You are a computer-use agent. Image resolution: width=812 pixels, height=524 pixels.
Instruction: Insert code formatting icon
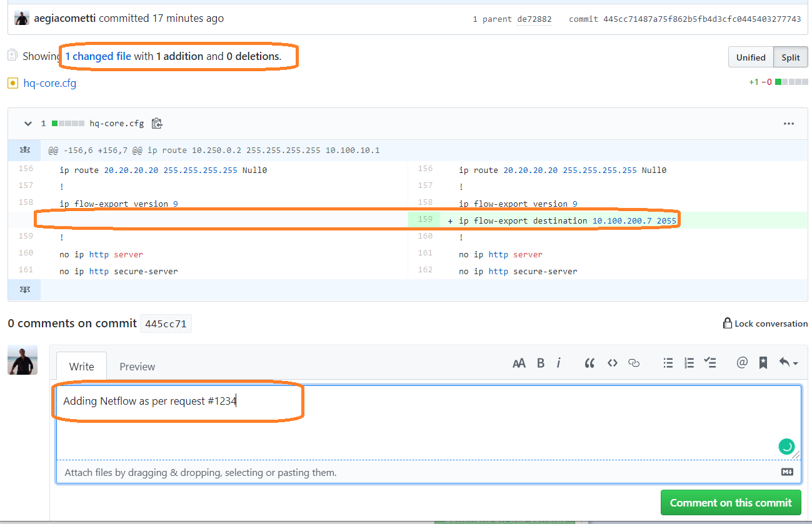point(613,363)
